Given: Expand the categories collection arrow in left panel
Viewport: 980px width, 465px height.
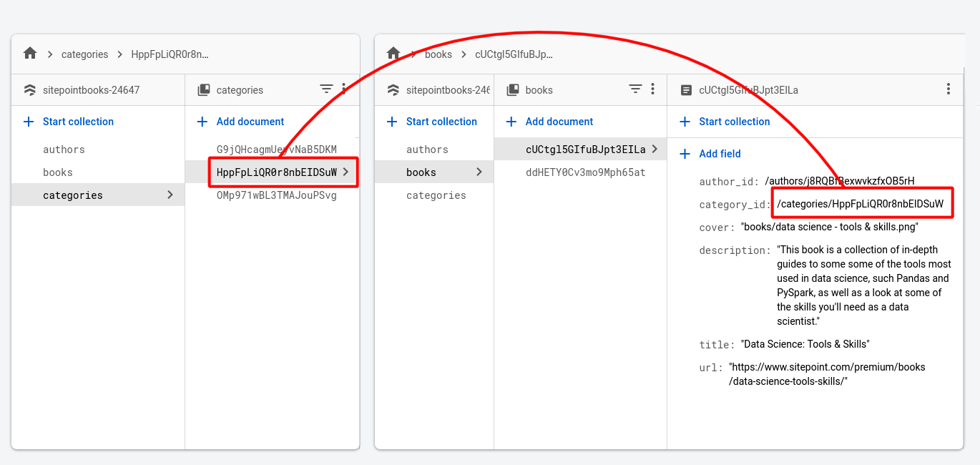Looking at the screenshot, I should [x=170, y=195].
